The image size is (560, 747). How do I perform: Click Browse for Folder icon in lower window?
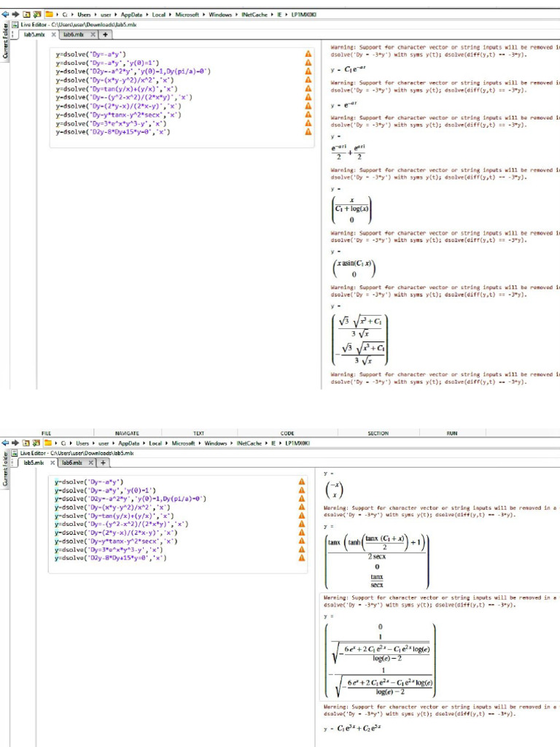36,443
